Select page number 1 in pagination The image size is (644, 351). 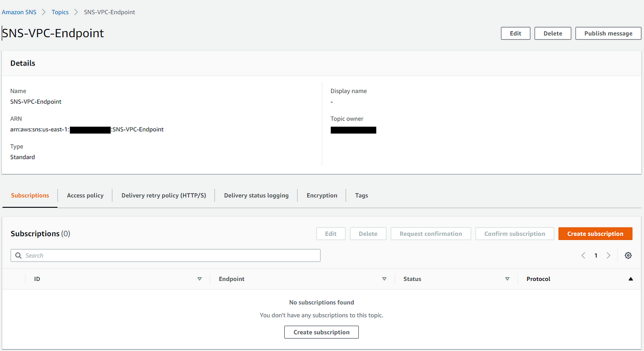tap(596, 255)
